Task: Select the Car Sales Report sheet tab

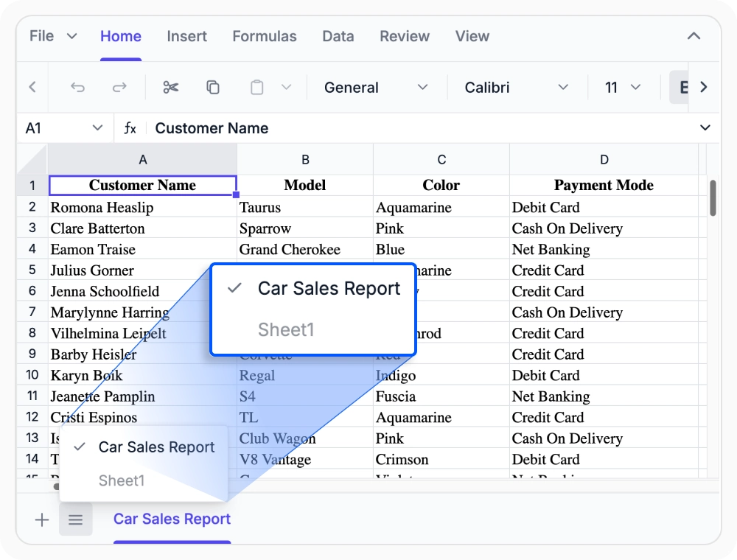Action: click(172, 519)
